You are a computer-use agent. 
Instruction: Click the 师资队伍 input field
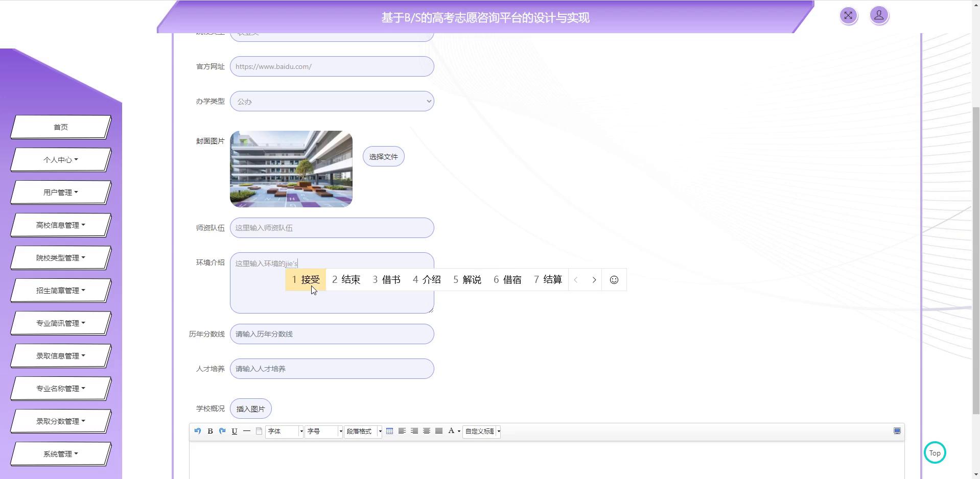tap(332, 228)
